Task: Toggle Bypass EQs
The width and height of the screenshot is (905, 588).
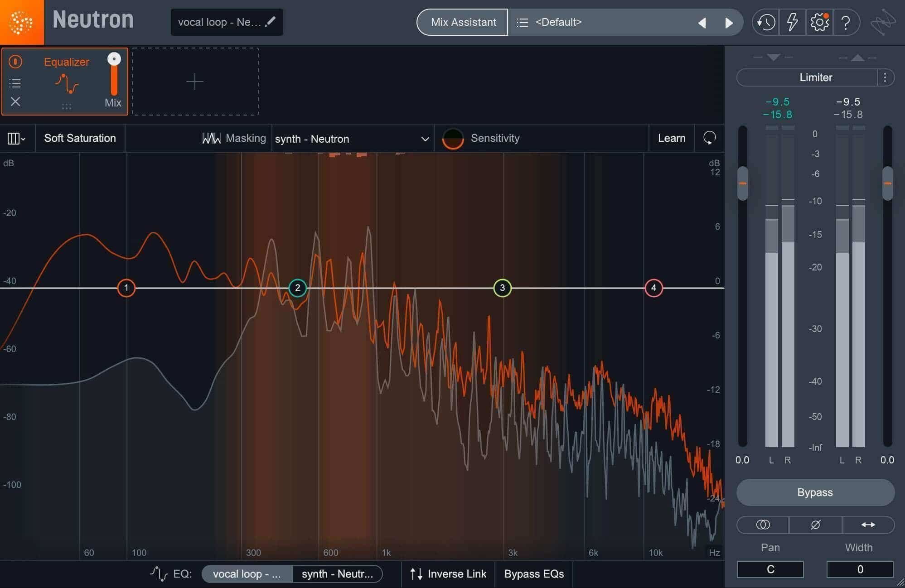Action: coord(534,574)
